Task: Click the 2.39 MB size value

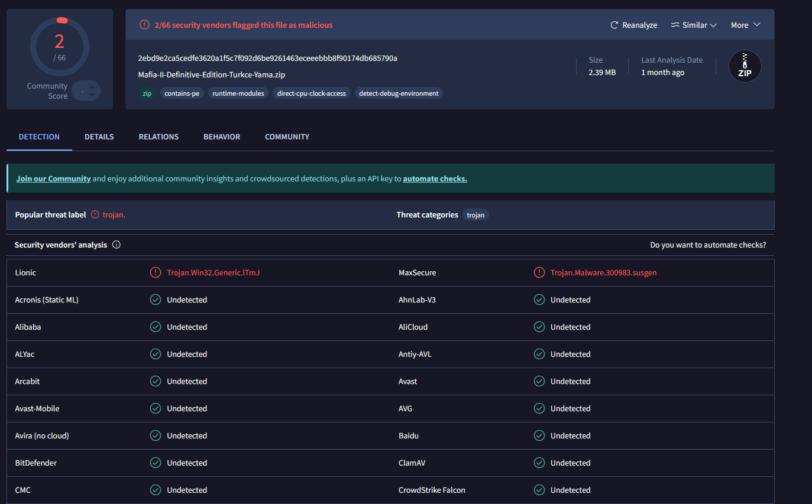Action: (x=601, y=72)
